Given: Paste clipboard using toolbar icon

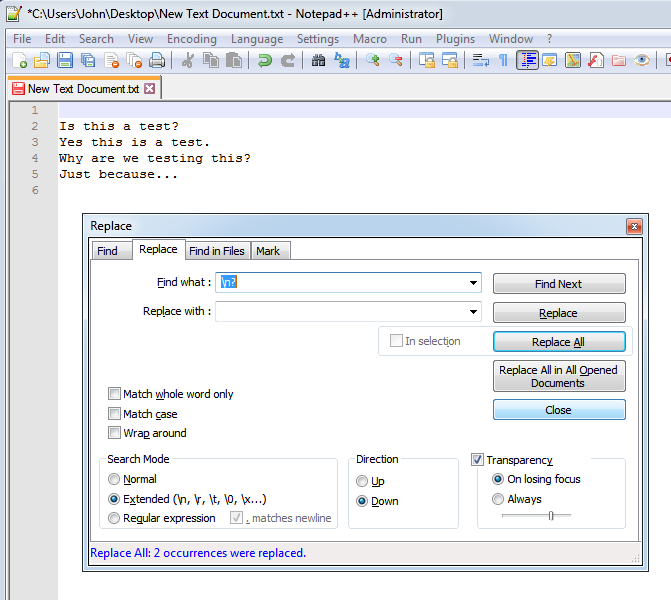Looking at the screenshot, I should click(234, 60).
